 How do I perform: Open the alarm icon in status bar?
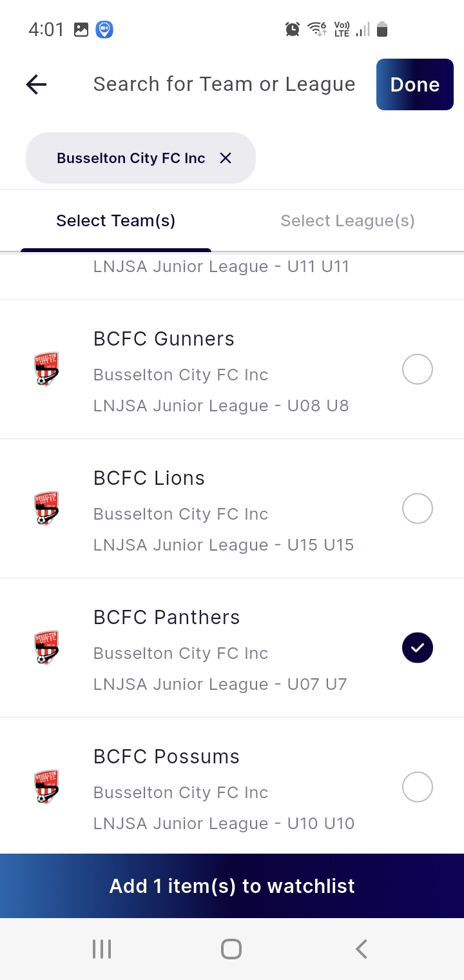293,29
